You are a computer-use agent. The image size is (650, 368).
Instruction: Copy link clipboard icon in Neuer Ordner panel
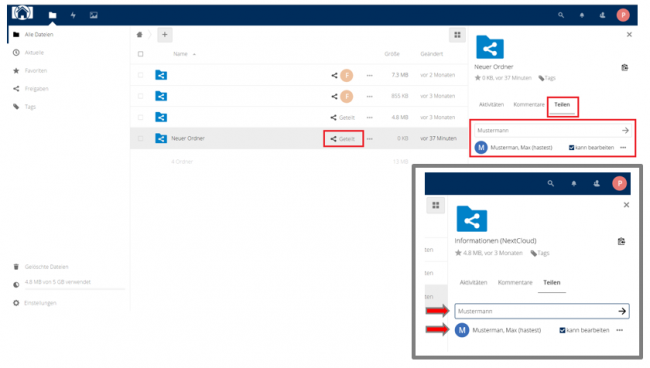pyautogui.click(x=625, y=68)
